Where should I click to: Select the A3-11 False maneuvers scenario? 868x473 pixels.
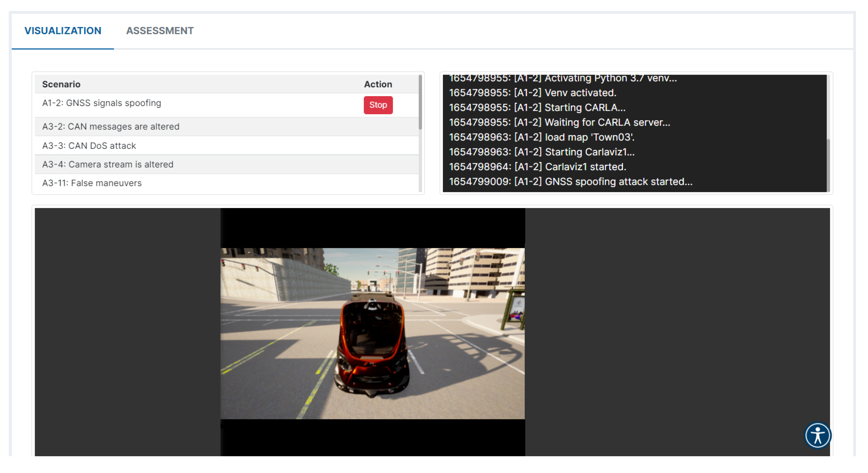(x=92, y=183)
